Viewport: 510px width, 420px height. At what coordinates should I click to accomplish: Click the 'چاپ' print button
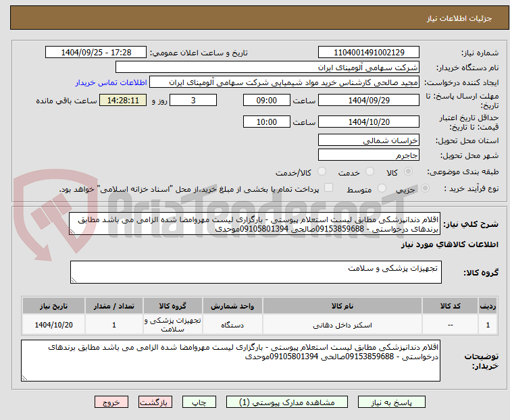199,402
